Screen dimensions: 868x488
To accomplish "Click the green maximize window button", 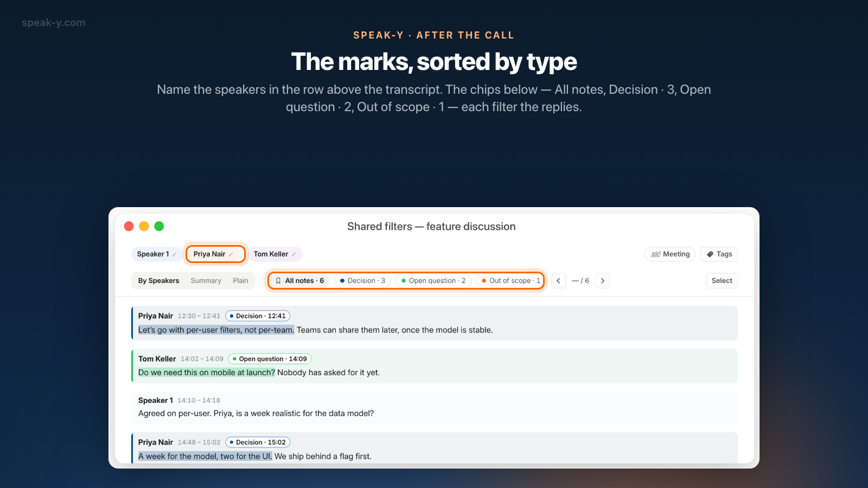I will pos(159,226).
